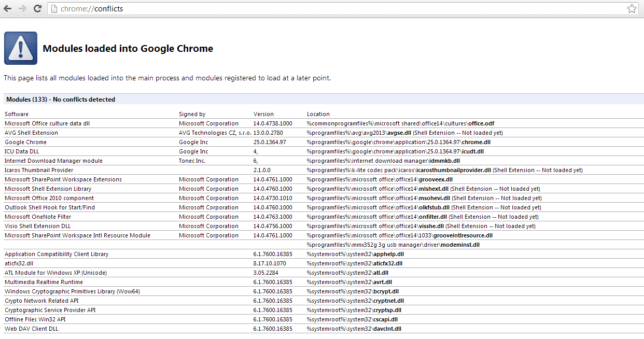Click the Location column header
This screenshot has width=644, height=339.
click(x=318, y=114)
